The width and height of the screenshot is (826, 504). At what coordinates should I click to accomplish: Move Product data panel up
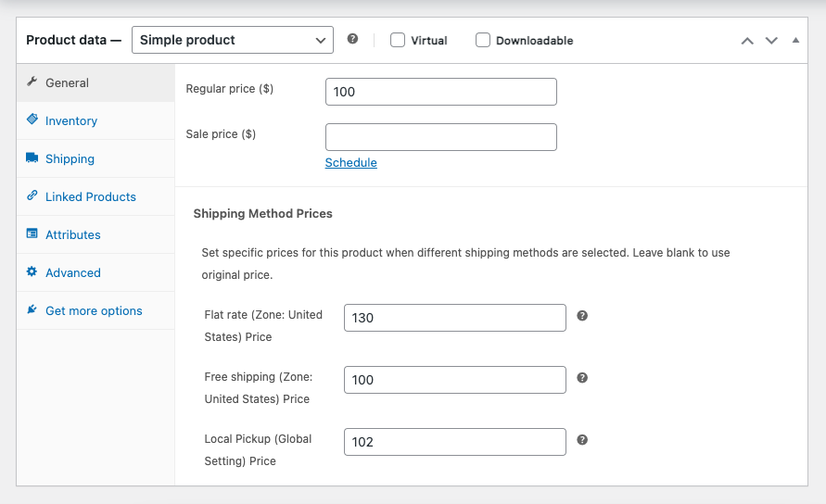[x=747, y=41]
